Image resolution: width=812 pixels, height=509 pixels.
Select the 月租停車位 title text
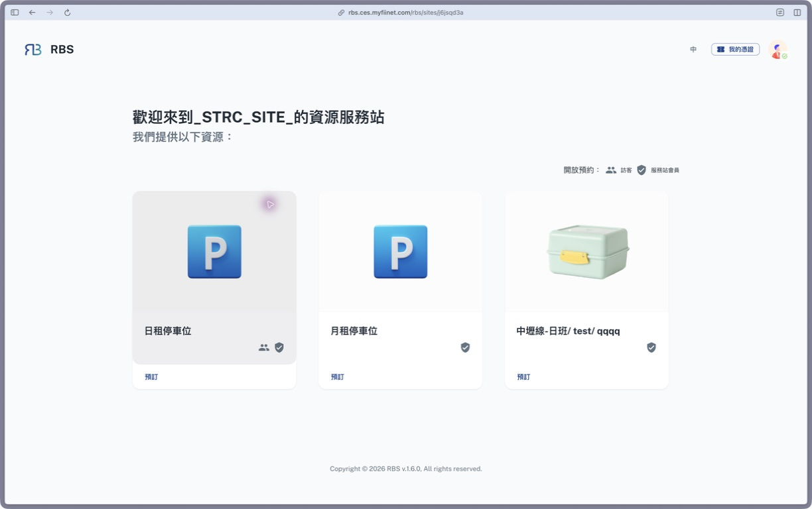coord(354,331)
